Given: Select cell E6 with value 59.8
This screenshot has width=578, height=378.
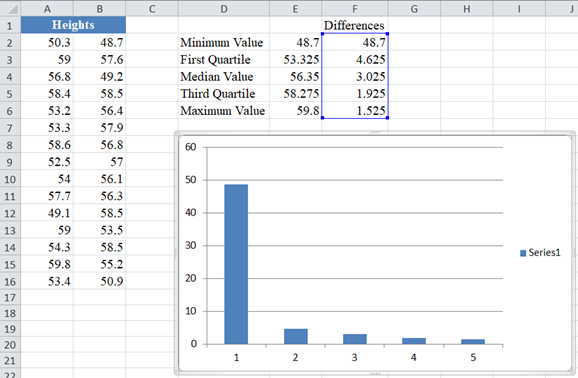Looking at the screenshot, I should [x=295, y=111].
